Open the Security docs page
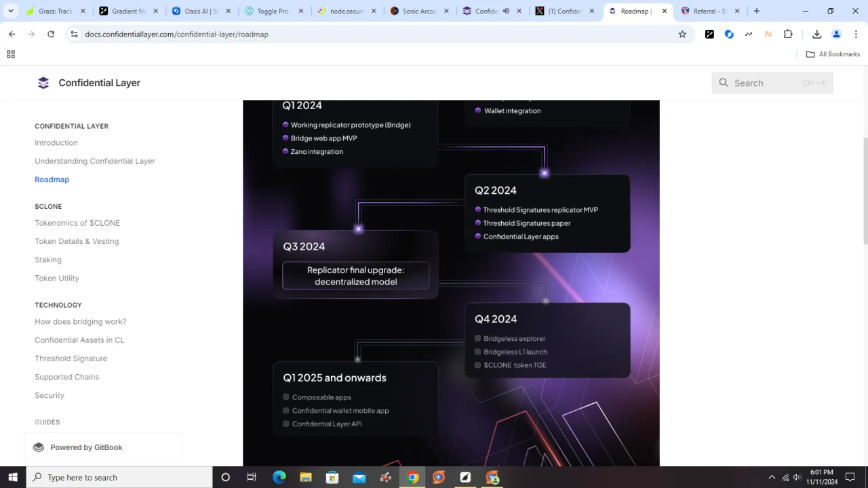Screen dimensions: 868x488 pos(50,395)
